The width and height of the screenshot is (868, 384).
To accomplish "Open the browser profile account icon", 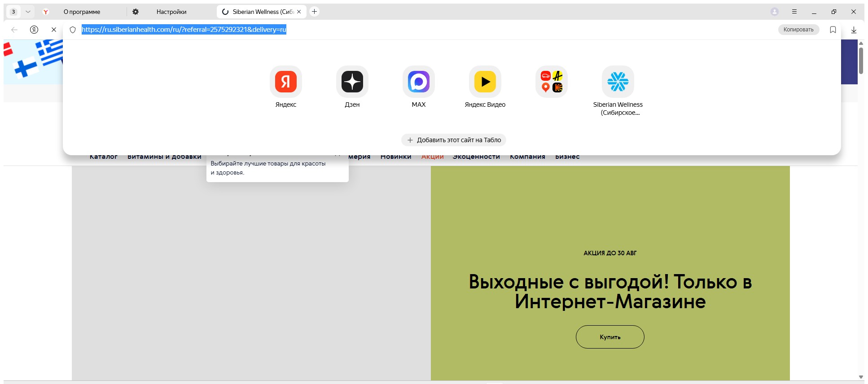I will coord(775,12).
